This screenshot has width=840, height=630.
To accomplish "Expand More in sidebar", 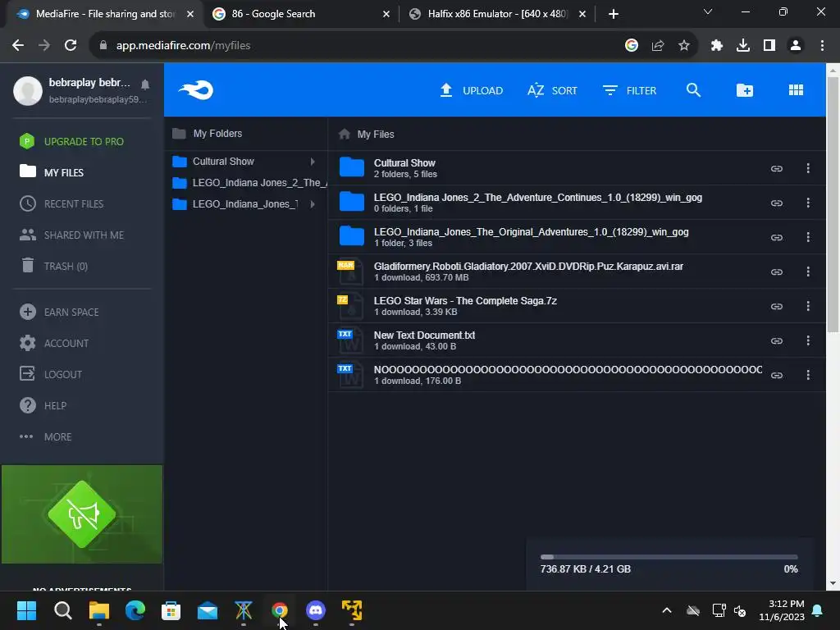I will pyautogui.click(x=46, y=436).
